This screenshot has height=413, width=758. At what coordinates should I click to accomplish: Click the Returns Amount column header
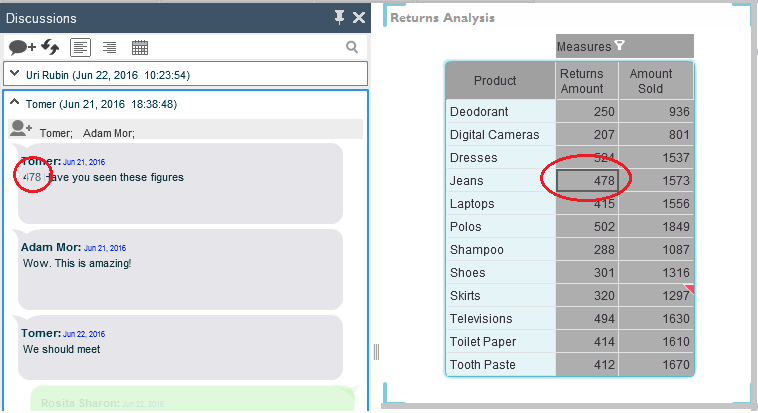click(x=582, y=81)
